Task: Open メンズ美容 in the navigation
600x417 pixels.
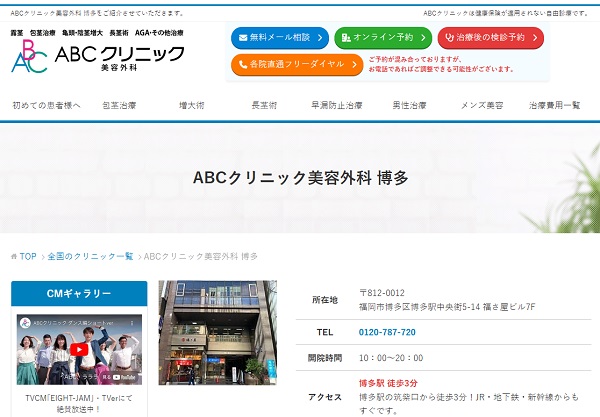Action: tap(483, 105)
